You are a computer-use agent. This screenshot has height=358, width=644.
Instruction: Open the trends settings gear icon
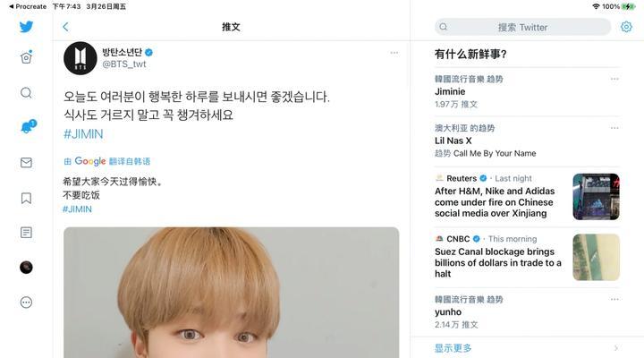(626, 27)
